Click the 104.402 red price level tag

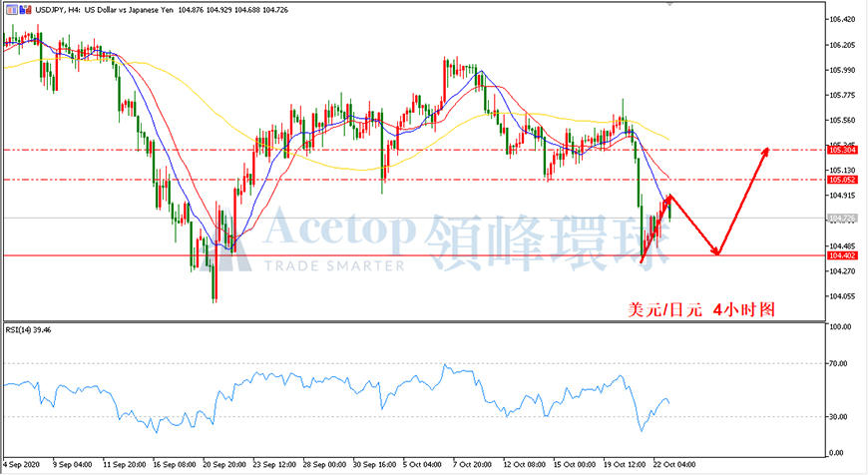(x=842, y=255)
